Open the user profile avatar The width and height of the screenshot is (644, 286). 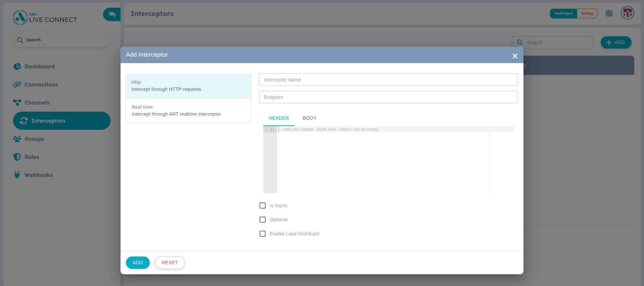tap(627, 13)
